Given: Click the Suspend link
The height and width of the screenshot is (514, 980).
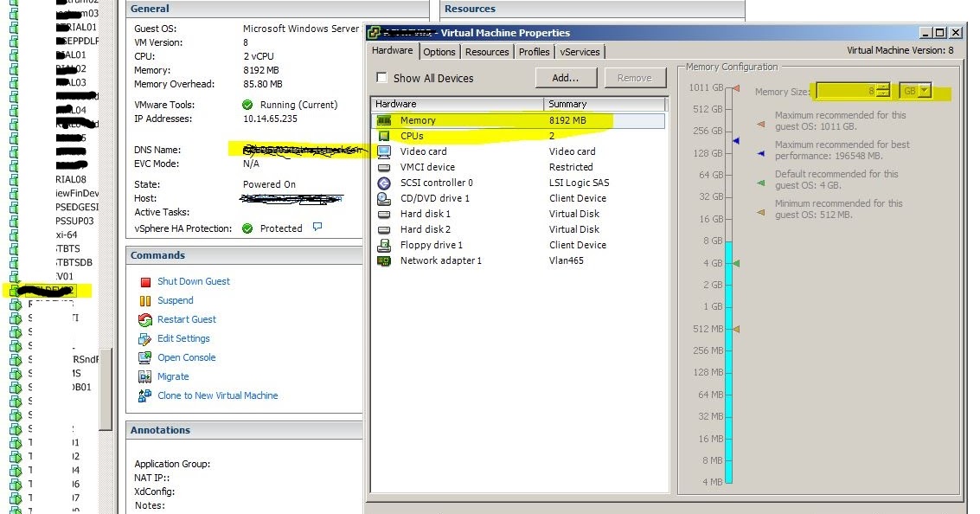Looking at the screenshot, I should click(x=176, y=300).
